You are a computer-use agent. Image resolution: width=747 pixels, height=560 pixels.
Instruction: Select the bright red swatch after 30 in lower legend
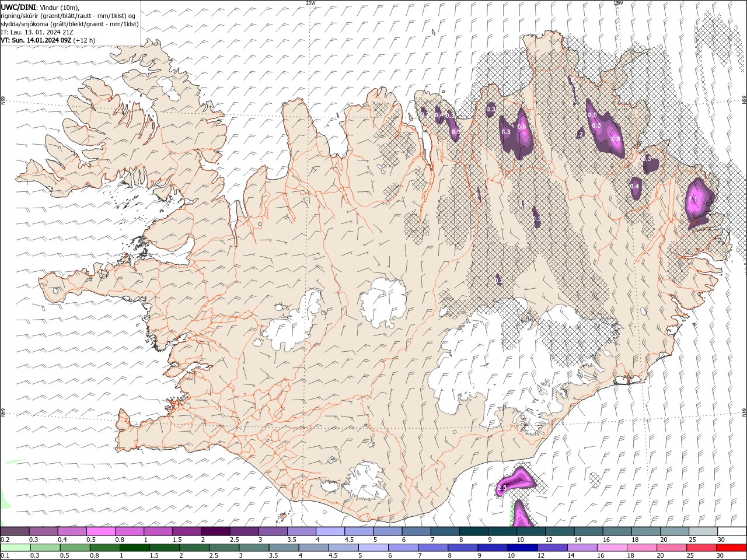pos(732,548)
